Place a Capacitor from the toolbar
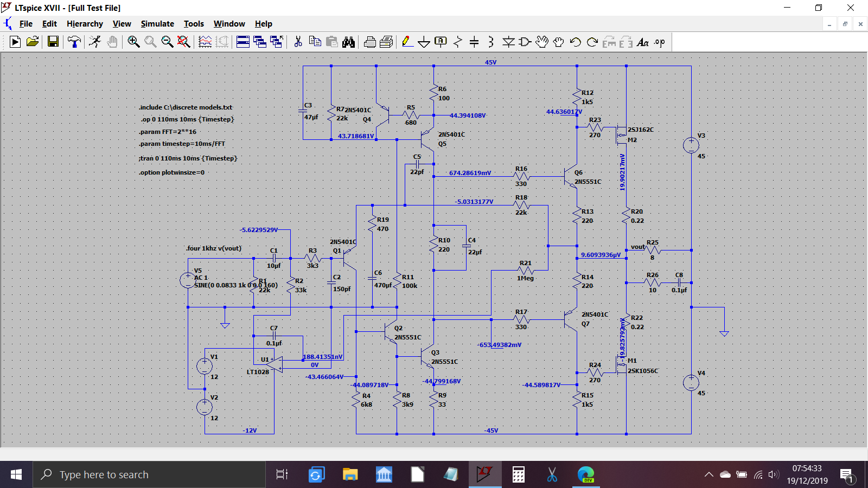The height and width of the screenshot is (488, 868). tap(474, 42)
